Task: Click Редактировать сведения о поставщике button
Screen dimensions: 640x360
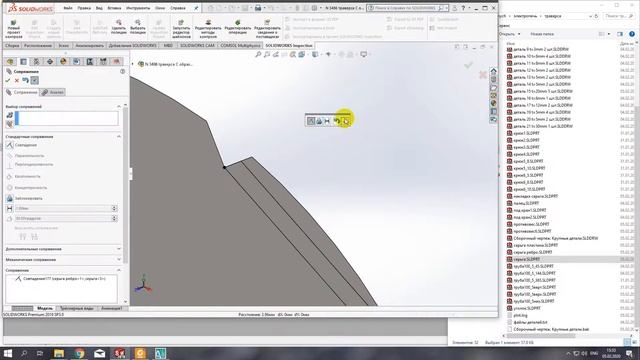Action: (x=267, y=29)
